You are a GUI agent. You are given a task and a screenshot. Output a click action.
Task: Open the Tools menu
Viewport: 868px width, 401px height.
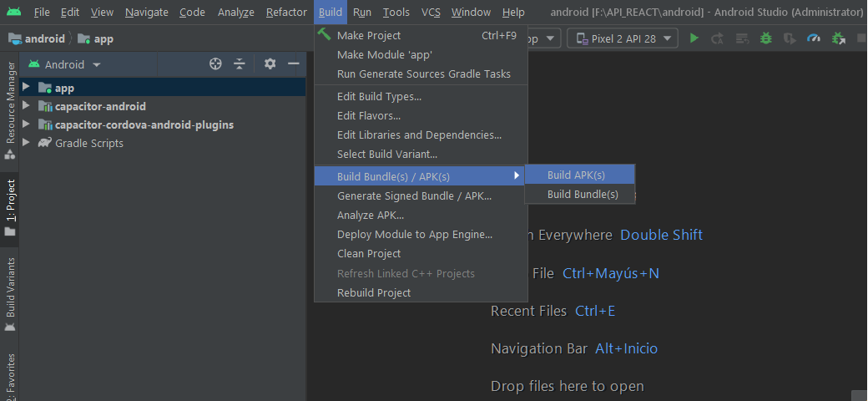[x=396, y=12]
